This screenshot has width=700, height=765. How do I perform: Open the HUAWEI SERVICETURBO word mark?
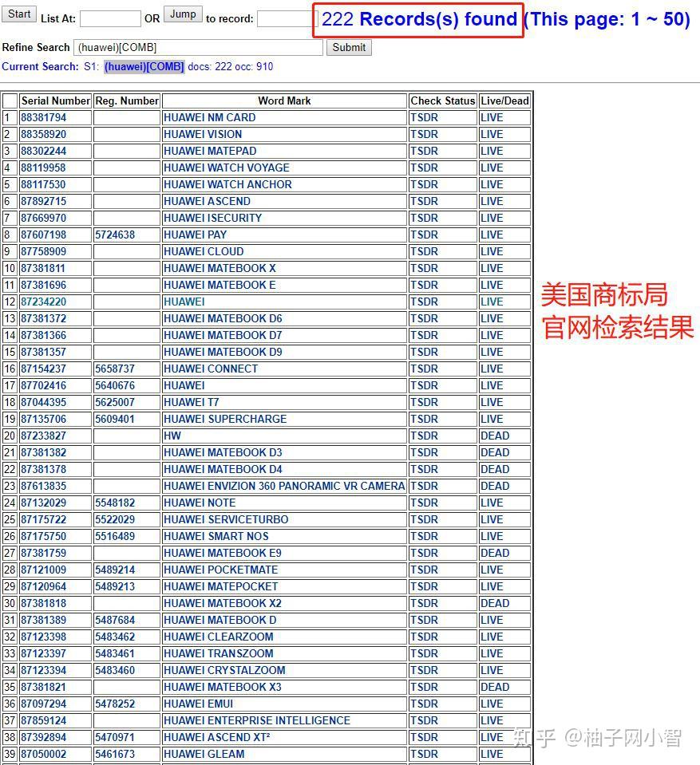click(226, 519)
